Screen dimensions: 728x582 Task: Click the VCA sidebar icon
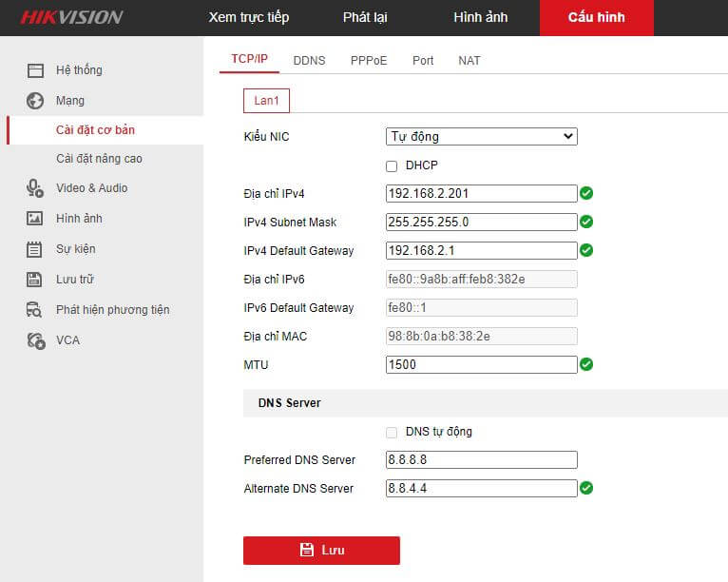tap(36, 340)
